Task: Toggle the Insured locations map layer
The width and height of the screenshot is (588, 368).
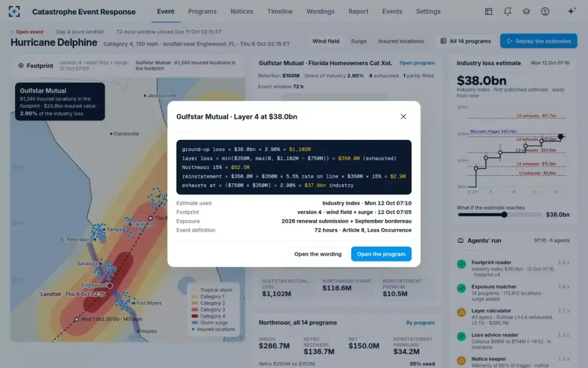Action: (401, 41)
